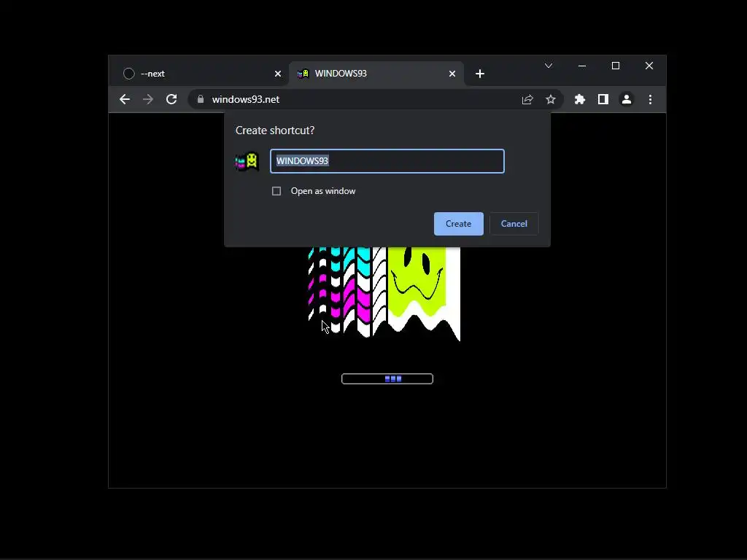
Task: Open Chrome's three-dot menu
Action: tap(650, 99)
